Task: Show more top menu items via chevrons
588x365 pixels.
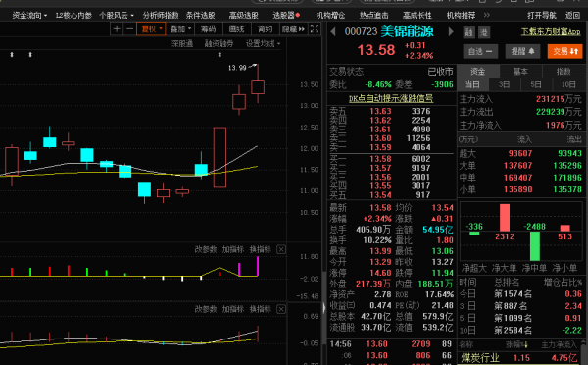Action: click(x=487, y=15)
